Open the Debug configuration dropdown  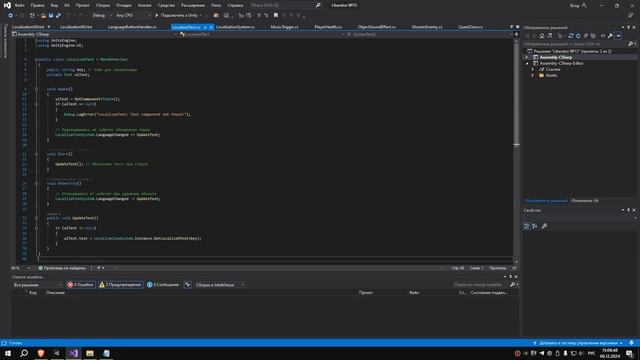[x=102, y=15]
